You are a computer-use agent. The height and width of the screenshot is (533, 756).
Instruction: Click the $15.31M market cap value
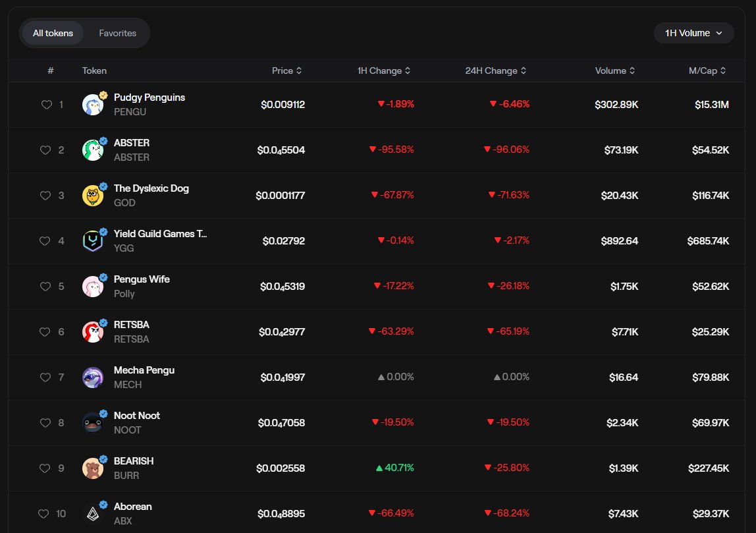(x=712, y=105)
